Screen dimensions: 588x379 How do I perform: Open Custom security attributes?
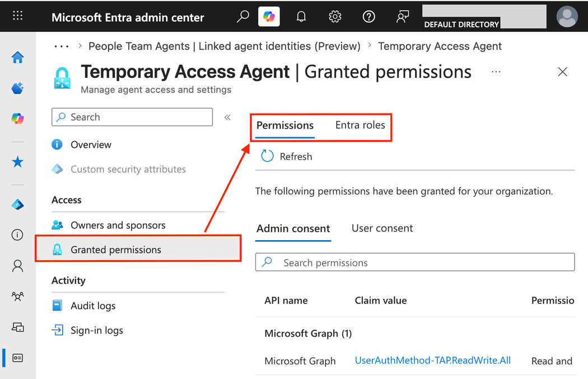128,170
